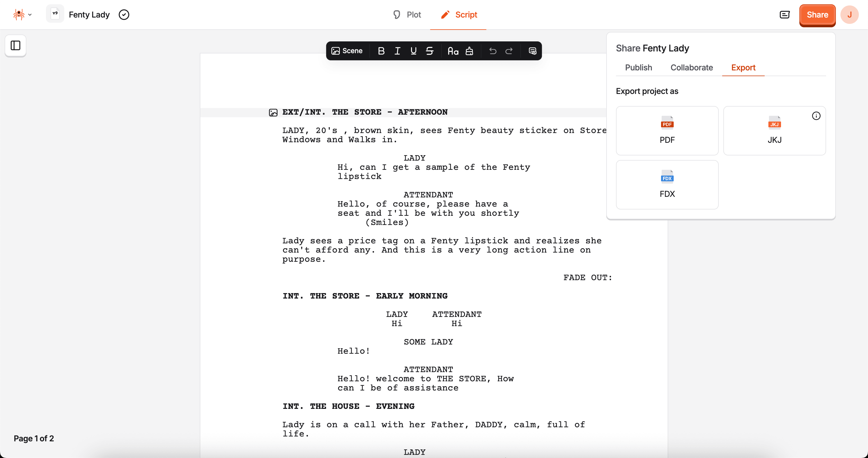Open the Collaborate tab
The width and height of the screenshot is (868, 458).
(691, 68)
